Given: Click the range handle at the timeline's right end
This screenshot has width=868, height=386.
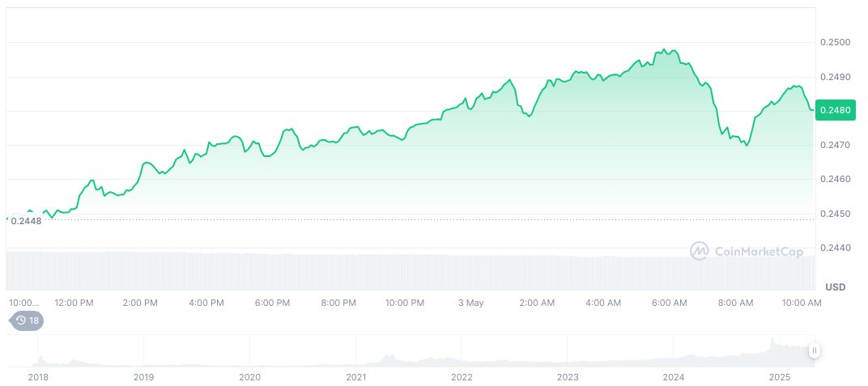Looking at the screenshot, I should 814,350.
